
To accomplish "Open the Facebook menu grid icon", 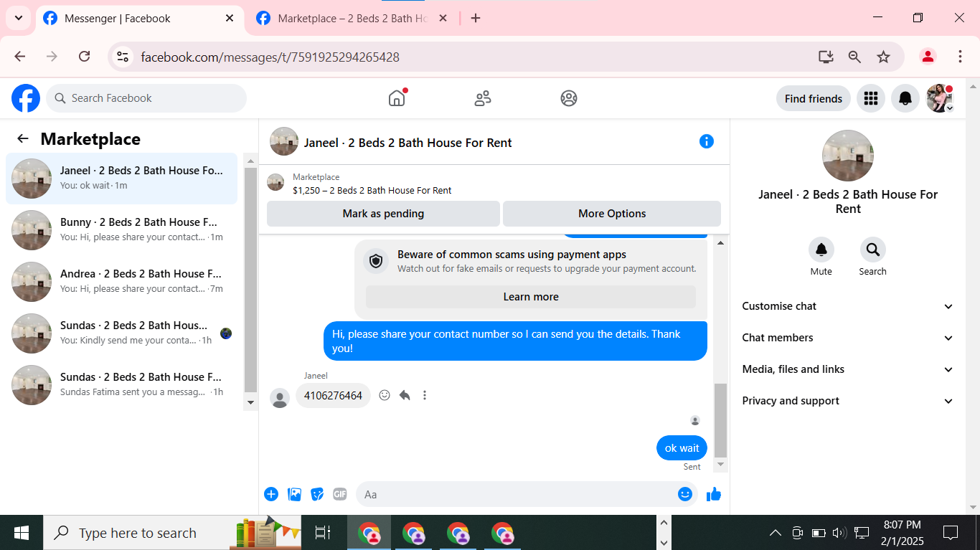I will point(871,98).
